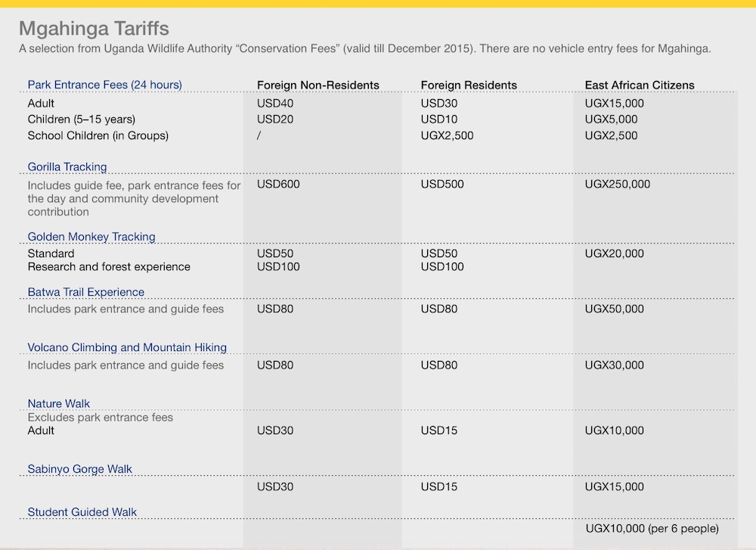756x550 pixels.
Task: Click the East African Citizens column header
Action: (x=639, y=85)
